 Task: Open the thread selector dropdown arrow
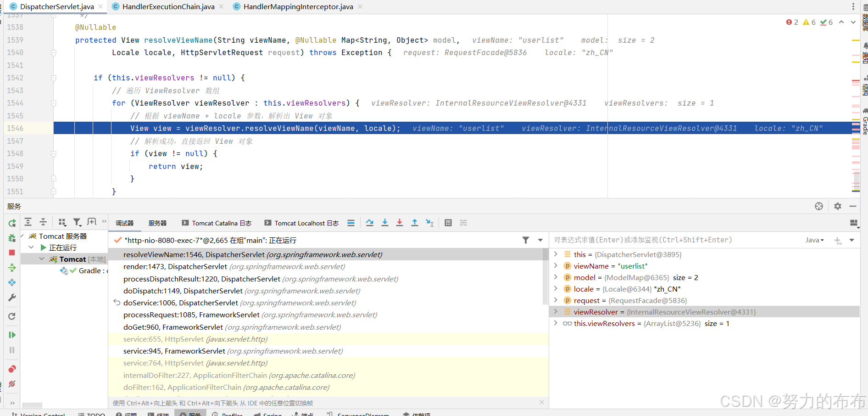pos(540,240)
